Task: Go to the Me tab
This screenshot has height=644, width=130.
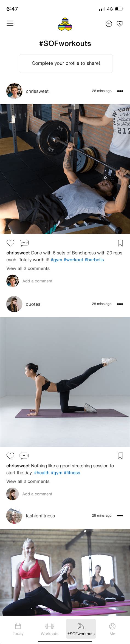Action: (x=112, y=629)
